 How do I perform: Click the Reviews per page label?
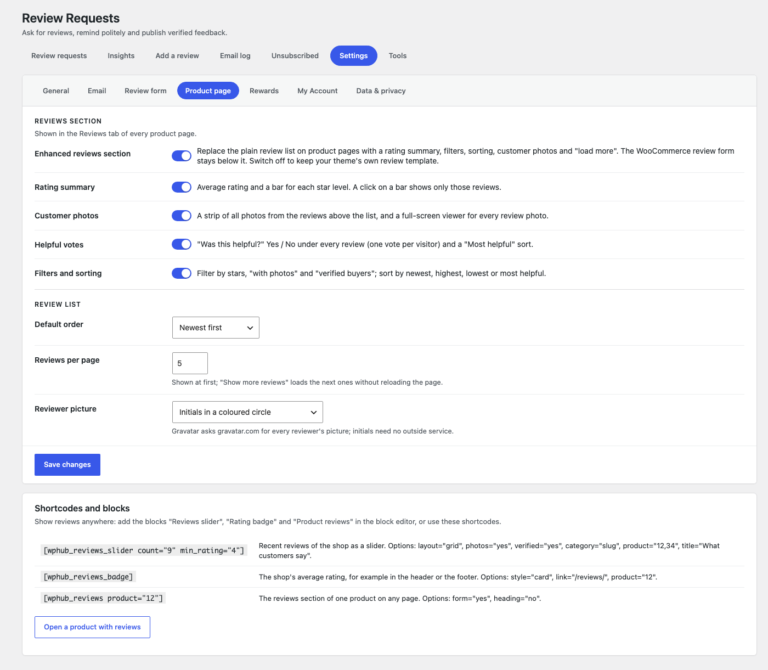[x=67, y=360]
